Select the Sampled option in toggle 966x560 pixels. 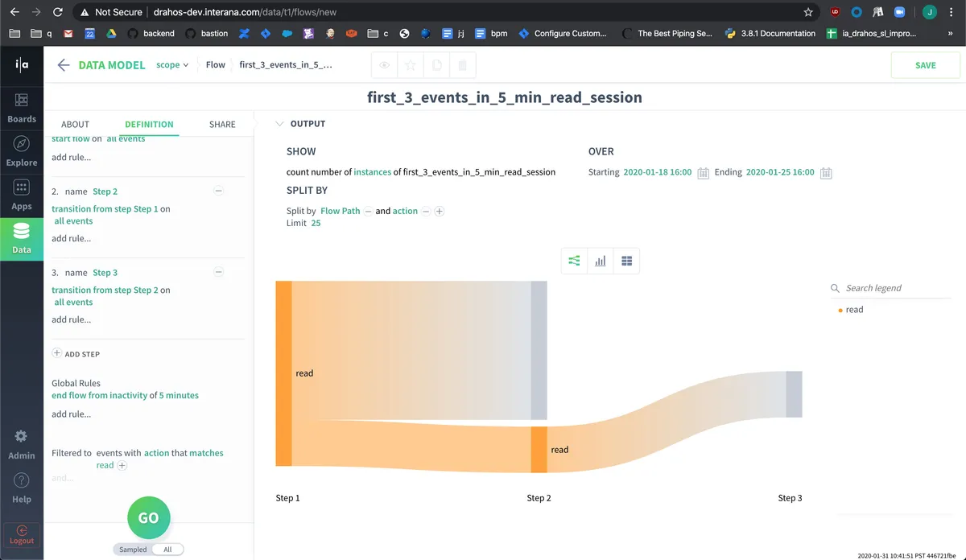pos(133,550)
